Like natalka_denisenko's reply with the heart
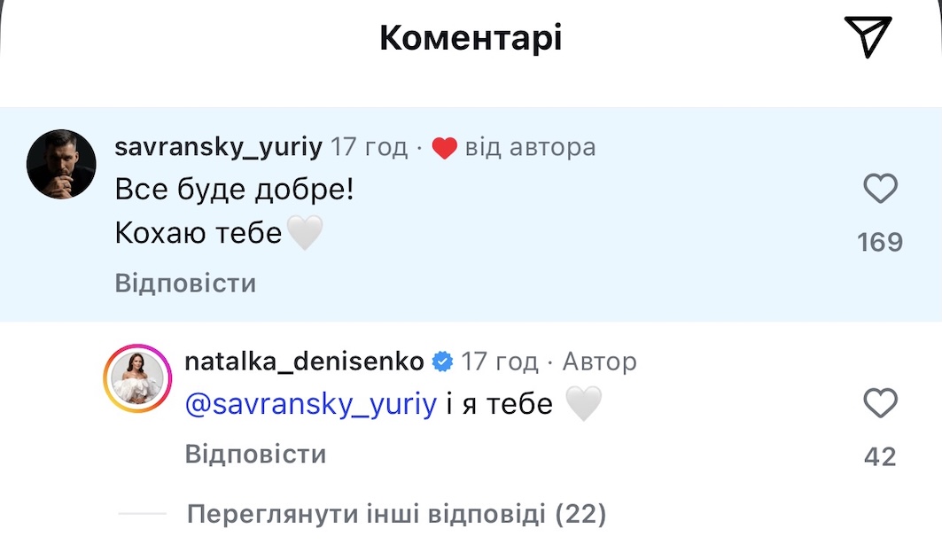Screen dimensions: 942x560 pos(880,404)
